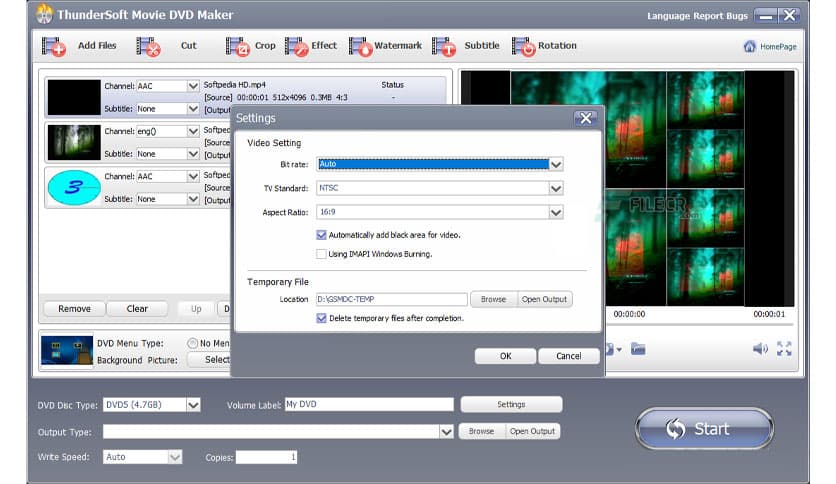Open the eng() Channel dropdown

tap(193, 131)
